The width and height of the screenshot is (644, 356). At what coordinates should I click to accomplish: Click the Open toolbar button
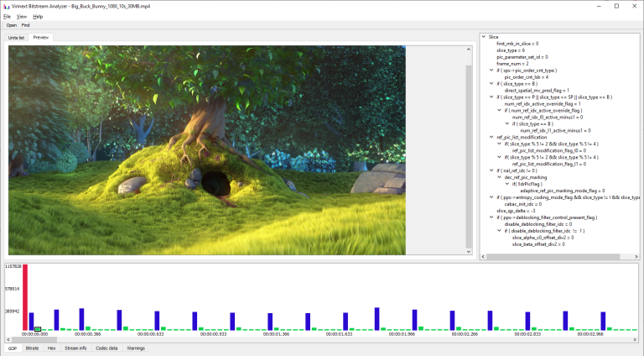click(x=12, y=25)
